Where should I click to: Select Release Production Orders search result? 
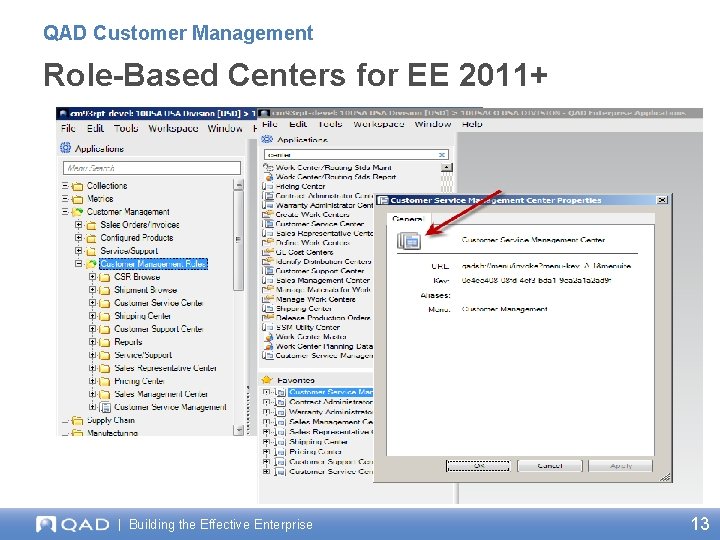323,318
